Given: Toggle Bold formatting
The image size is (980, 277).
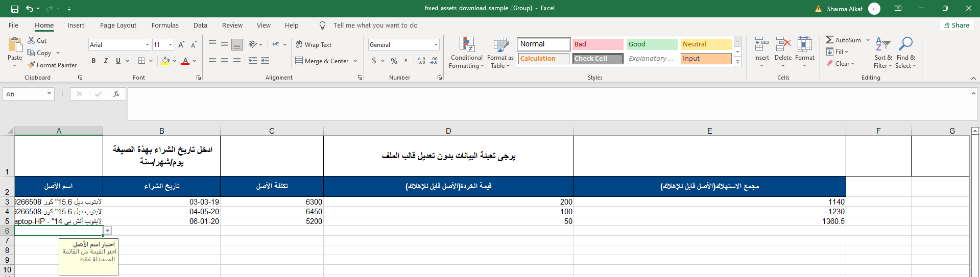Looking at the screenshot, I should [93, 61].
